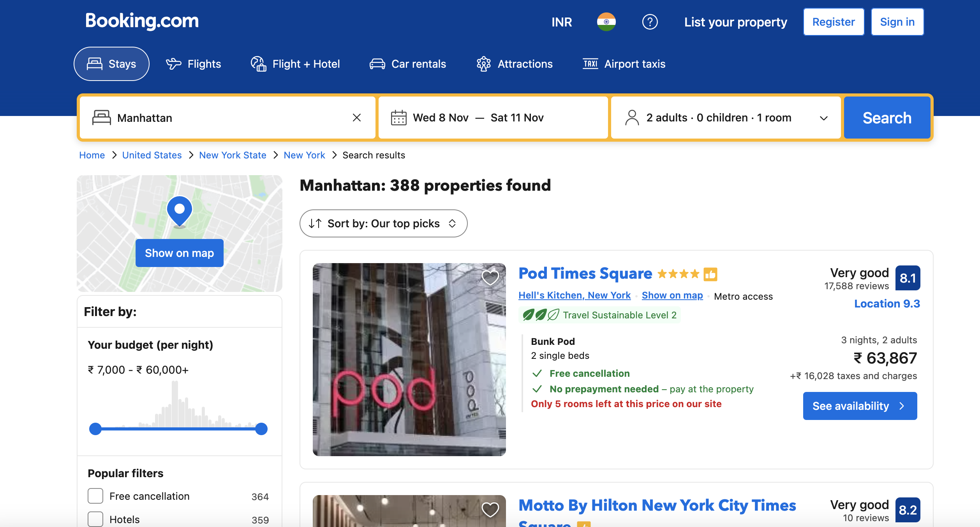The width and height of the screenshot is (980, 527).
Task: Open help via the question mark icon
Action: click(650, 22)
